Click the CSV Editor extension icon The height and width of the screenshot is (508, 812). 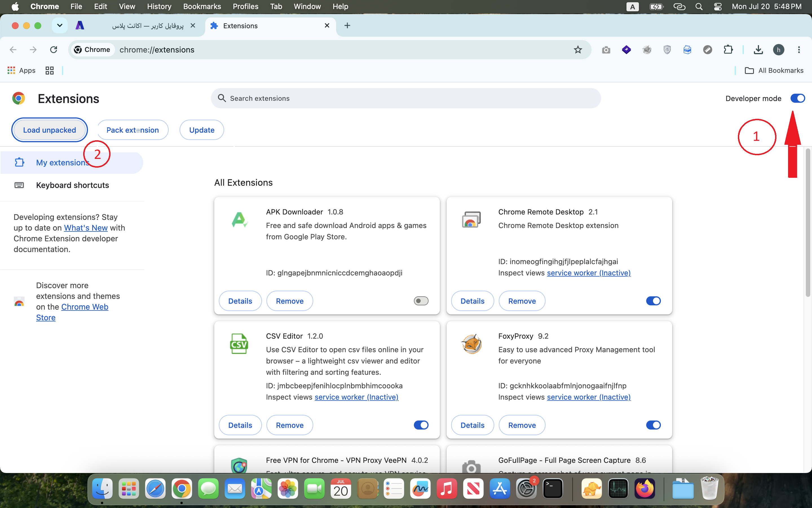[239, 344]
